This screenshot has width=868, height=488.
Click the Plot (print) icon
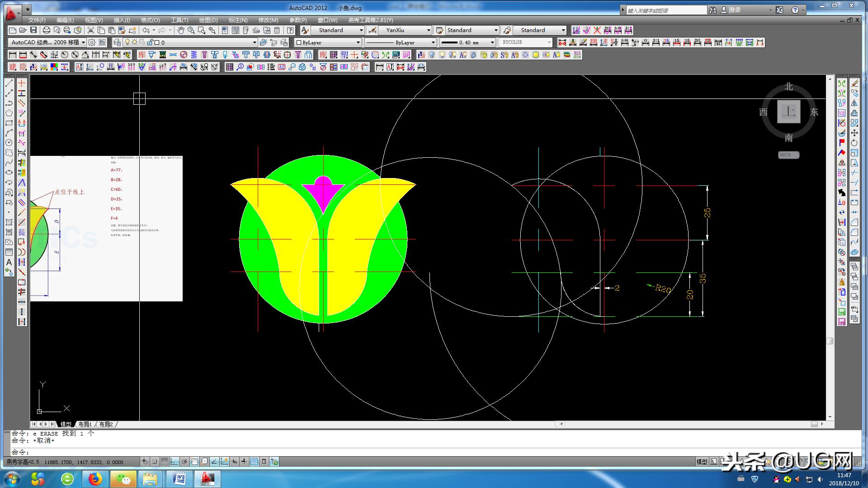tap(46, 30)
